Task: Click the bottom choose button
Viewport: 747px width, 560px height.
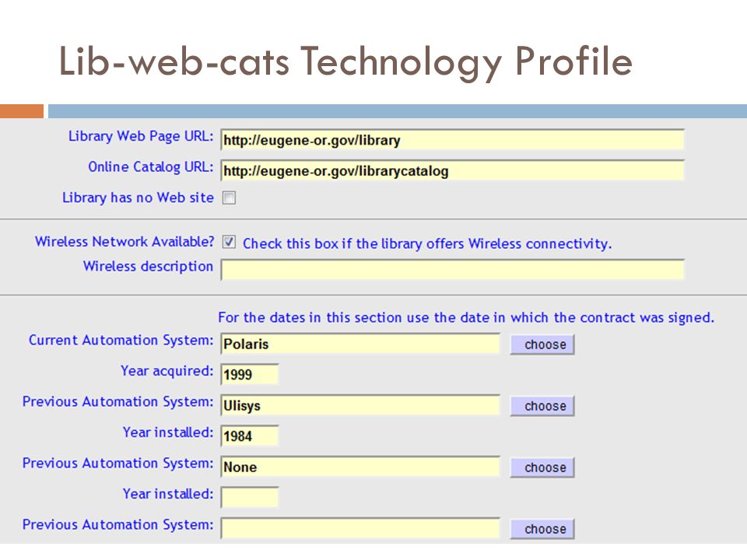Action: pyautogui.click(x=542, y=529)
